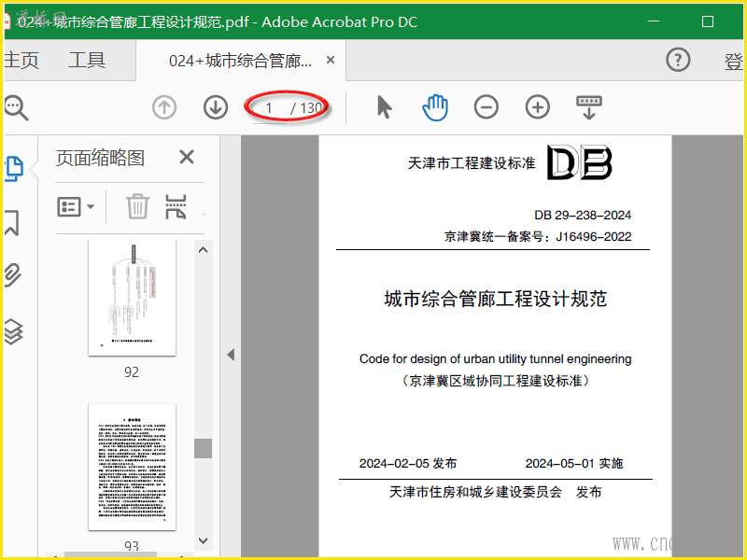Go to previous page with up arrow

click(164, 107)
